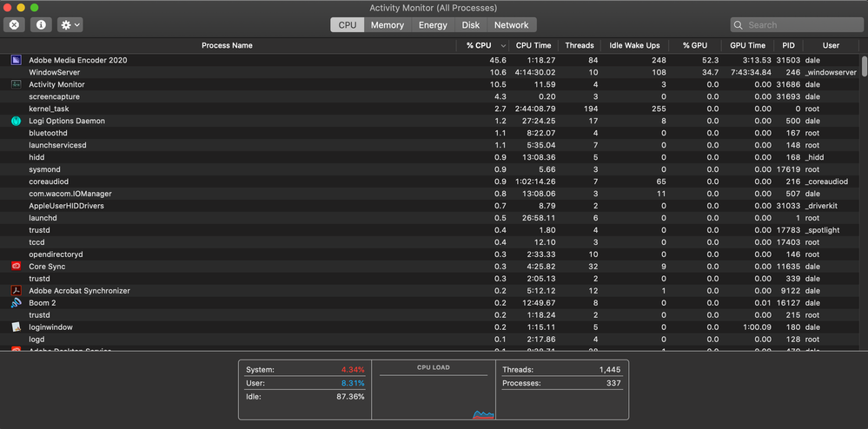Sort by GPU Time column header
This screenshot has height=429, width=868.
pos(747,45)
